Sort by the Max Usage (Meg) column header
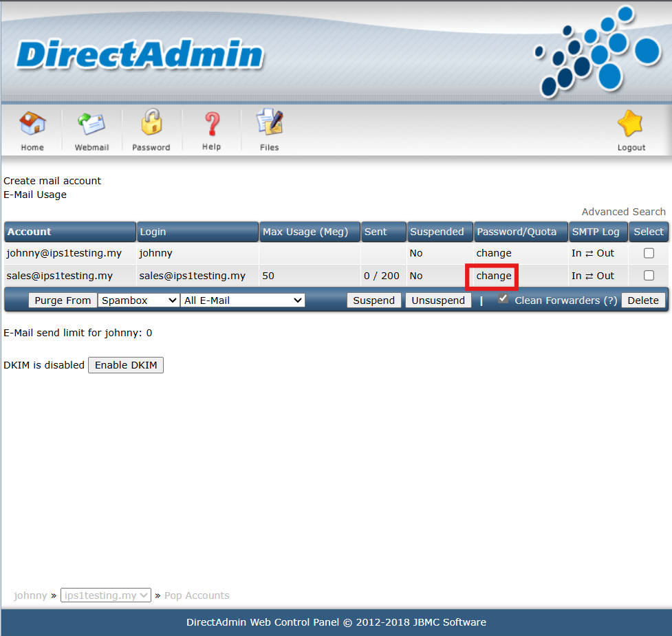Viewport: 672px width, 636px height. (305, 232)
